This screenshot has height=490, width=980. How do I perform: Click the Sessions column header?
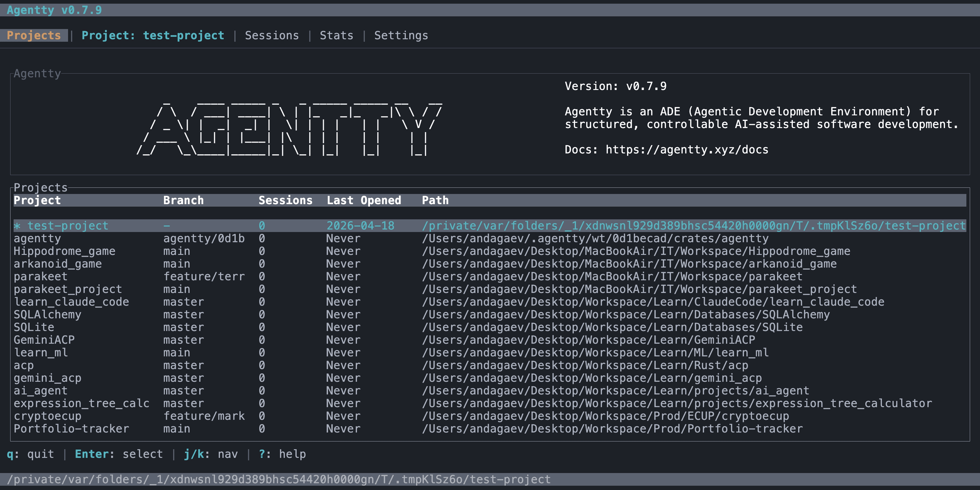(285, 200)
